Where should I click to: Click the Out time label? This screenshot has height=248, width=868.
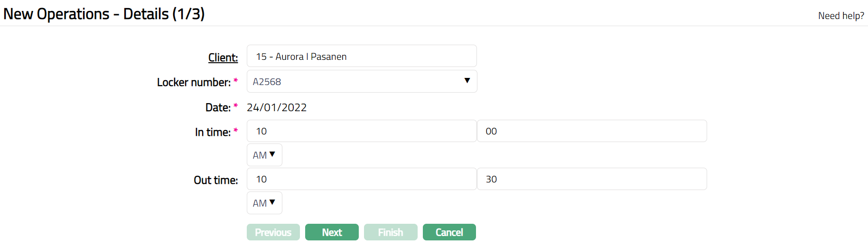[215, 180]
